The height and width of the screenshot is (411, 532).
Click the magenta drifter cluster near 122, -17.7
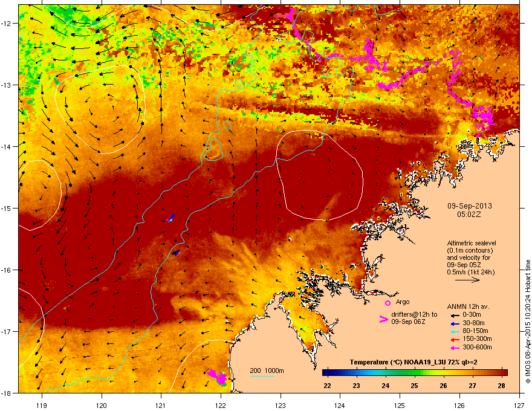(x=218, y=377)
